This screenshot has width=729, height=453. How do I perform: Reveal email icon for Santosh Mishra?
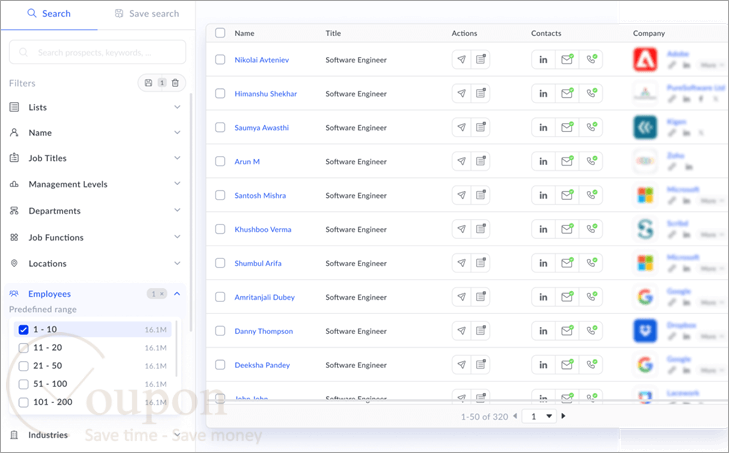pyautogui.click(x=567, y=195)
